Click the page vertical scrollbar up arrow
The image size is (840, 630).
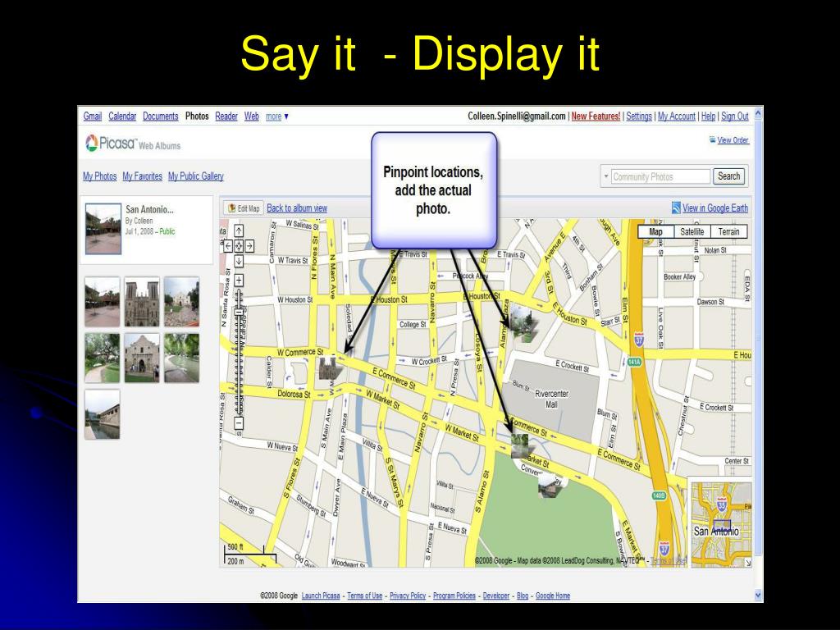click(758, 113)
